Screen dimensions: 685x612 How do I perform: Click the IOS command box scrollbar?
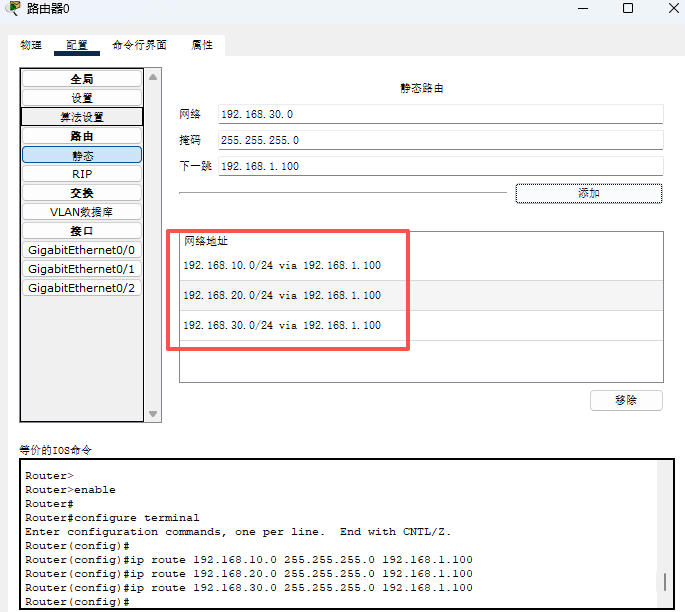(x=665, y=582)
